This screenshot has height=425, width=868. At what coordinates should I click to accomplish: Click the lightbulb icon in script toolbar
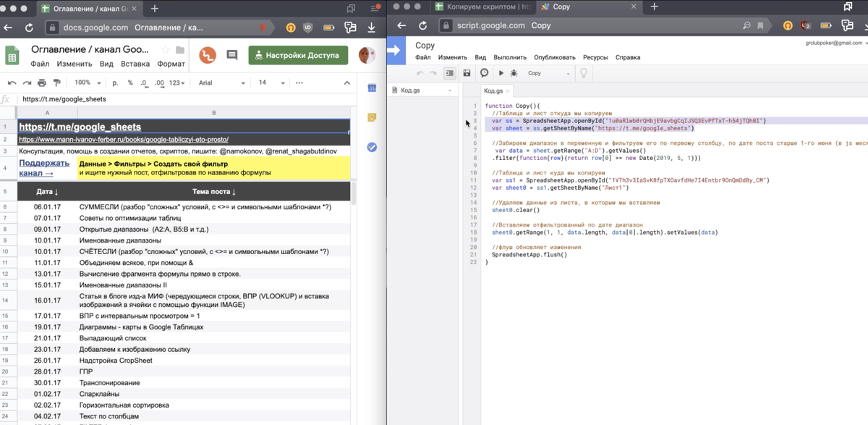click(583, 73)
